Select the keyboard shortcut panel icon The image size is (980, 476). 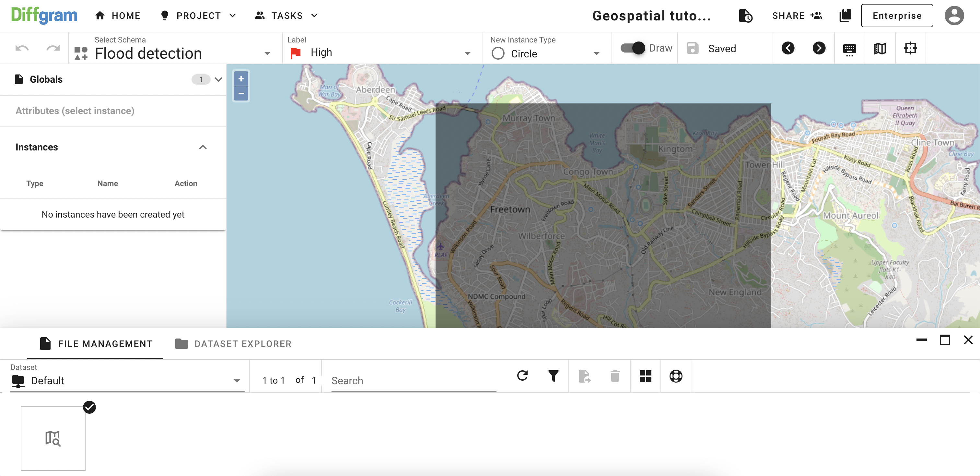[x=850, y=48]
